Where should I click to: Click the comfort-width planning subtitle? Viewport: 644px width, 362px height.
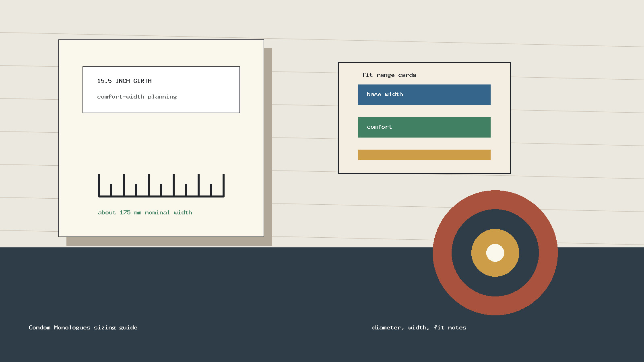click(x=137, y=97)
